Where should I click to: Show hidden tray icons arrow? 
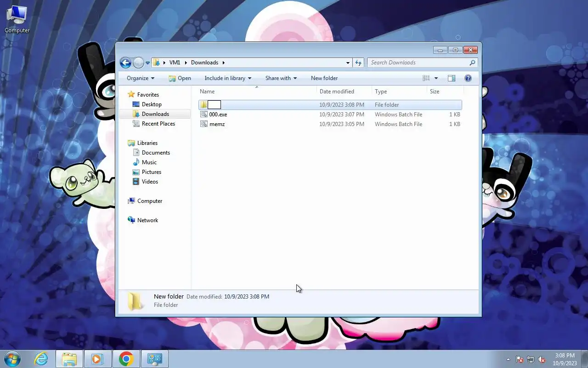[508, 359]
